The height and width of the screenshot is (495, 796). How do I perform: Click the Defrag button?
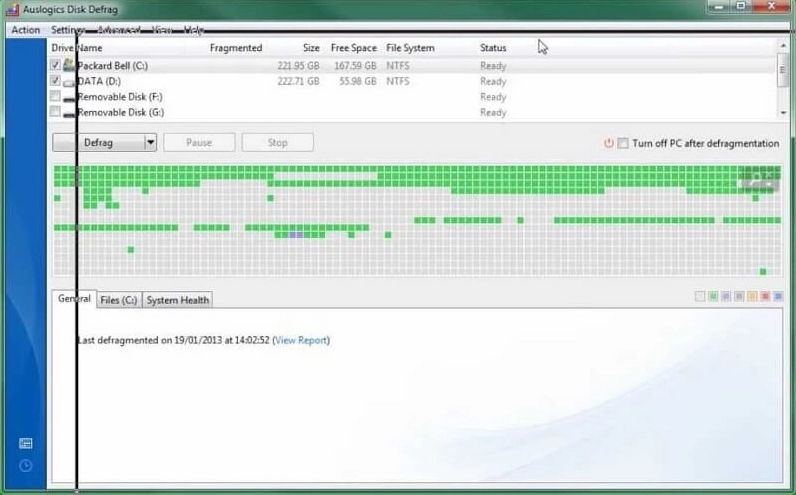click(98, 143)
